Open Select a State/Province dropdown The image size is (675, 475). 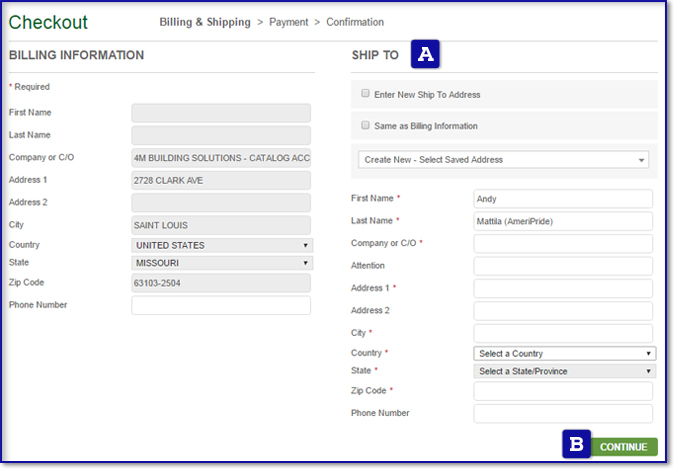(x=564, y=371)
